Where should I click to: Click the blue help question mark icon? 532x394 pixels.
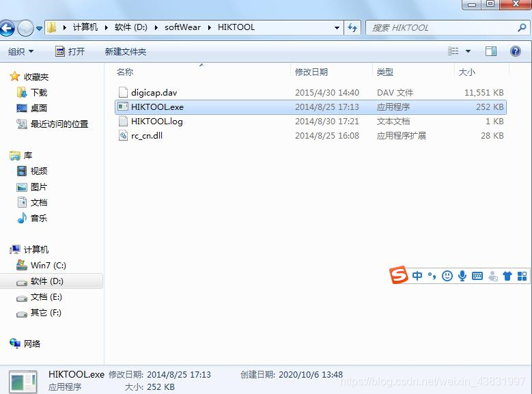516,51
